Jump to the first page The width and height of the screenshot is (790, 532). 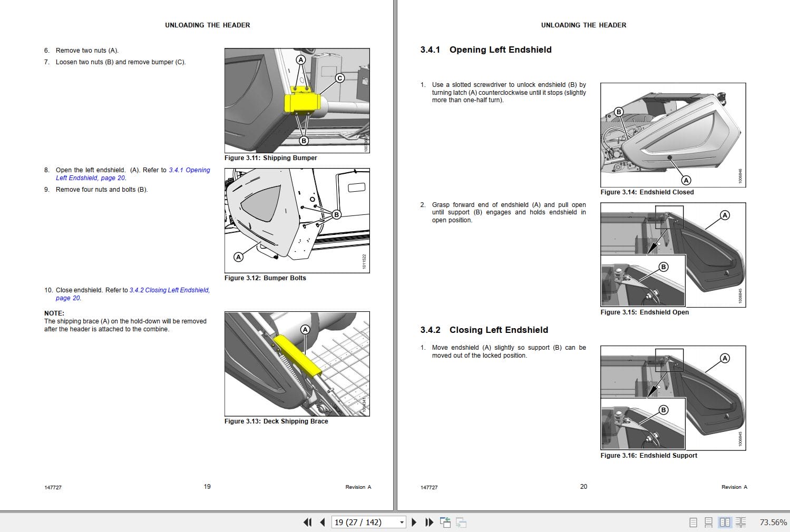tap(308, 522)
